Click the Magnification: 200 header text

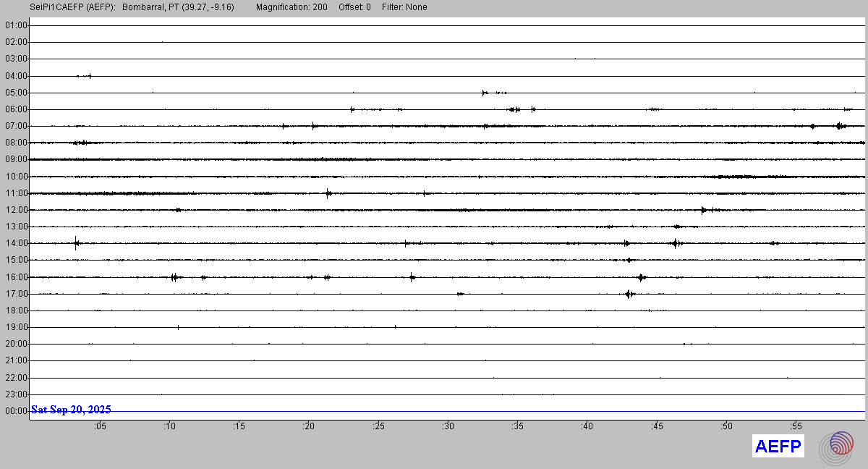point(292,7)
